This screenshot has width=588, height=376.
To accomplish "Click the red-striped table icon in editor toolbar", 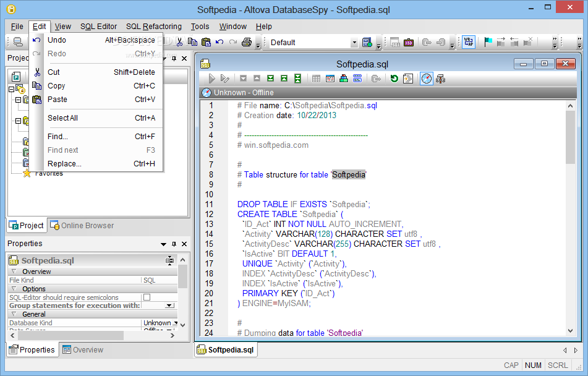I will pos(330,79).
